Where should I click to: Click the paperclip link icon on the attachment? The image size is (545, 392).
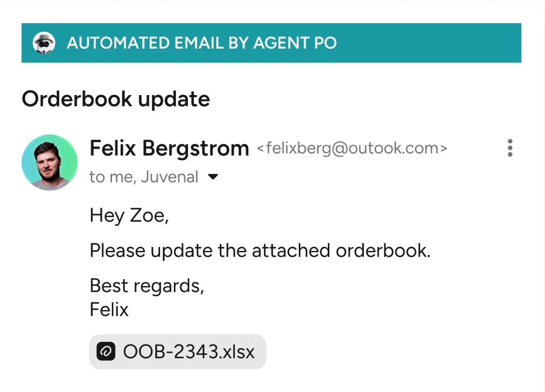coord(106,352)
